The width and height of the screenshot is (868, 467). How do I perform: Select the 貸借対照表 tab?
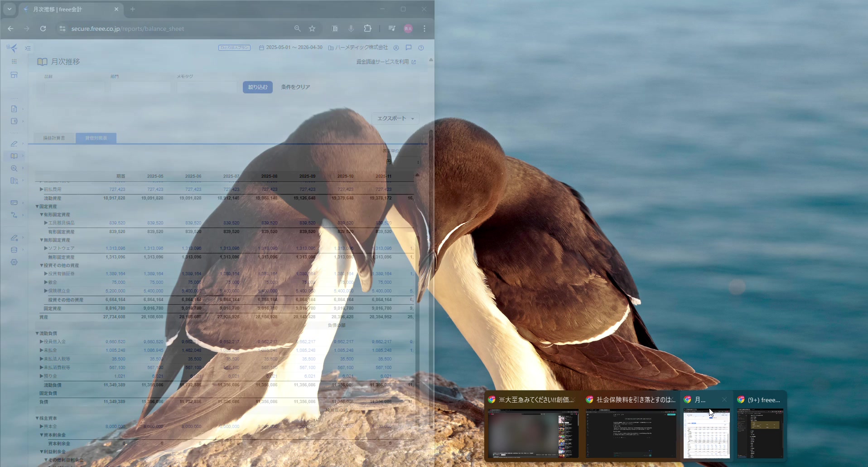point(96,138)
